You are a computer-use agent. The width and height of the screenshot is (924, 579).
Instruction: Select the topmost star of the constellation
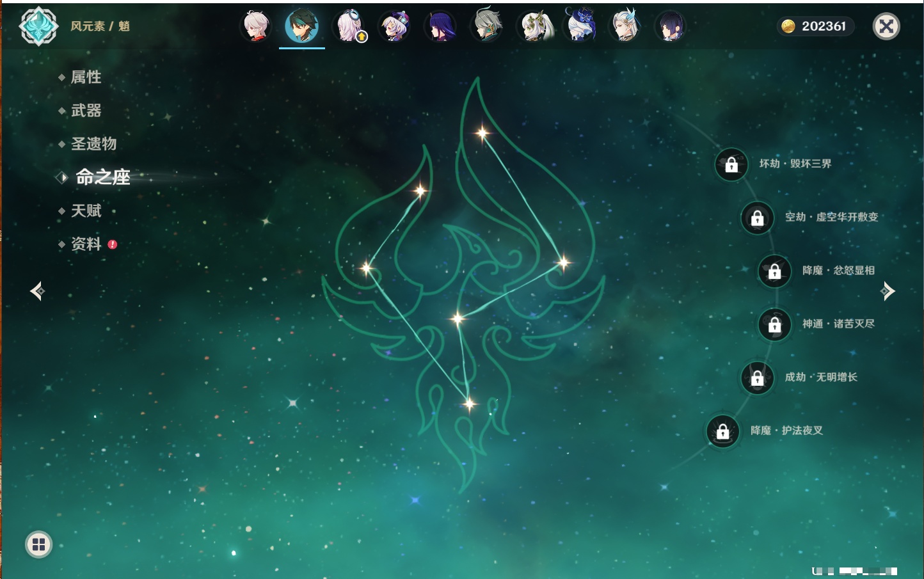click(482, 133)
